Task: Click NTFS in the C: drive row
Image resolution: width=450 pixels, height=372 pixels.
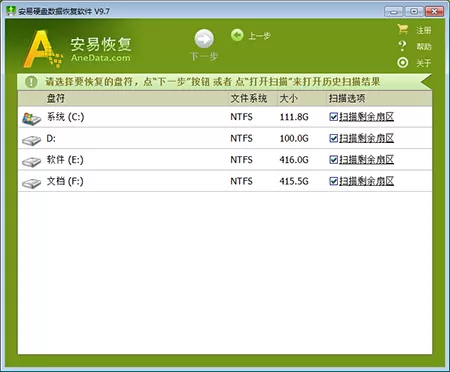Action: coord(241,117)
